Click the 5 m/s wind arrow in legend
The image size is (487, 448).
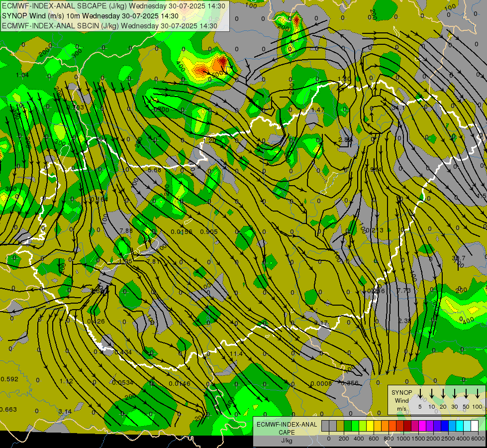[x=420, y=394]
